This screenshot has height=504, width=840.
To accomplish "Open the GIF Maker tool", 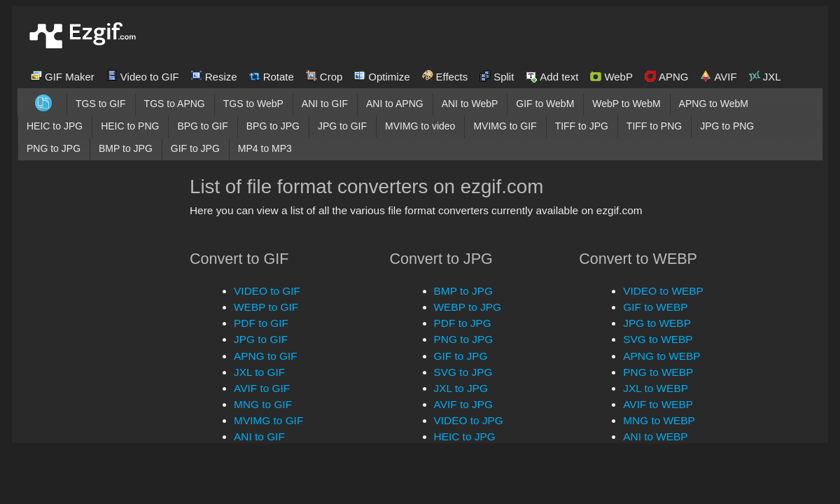I will [62, 76].
